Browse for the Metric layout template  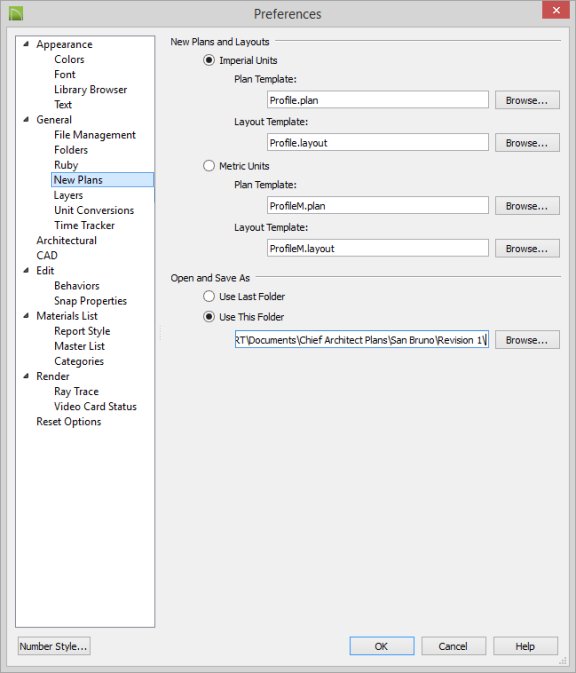(x=527, y=249)
